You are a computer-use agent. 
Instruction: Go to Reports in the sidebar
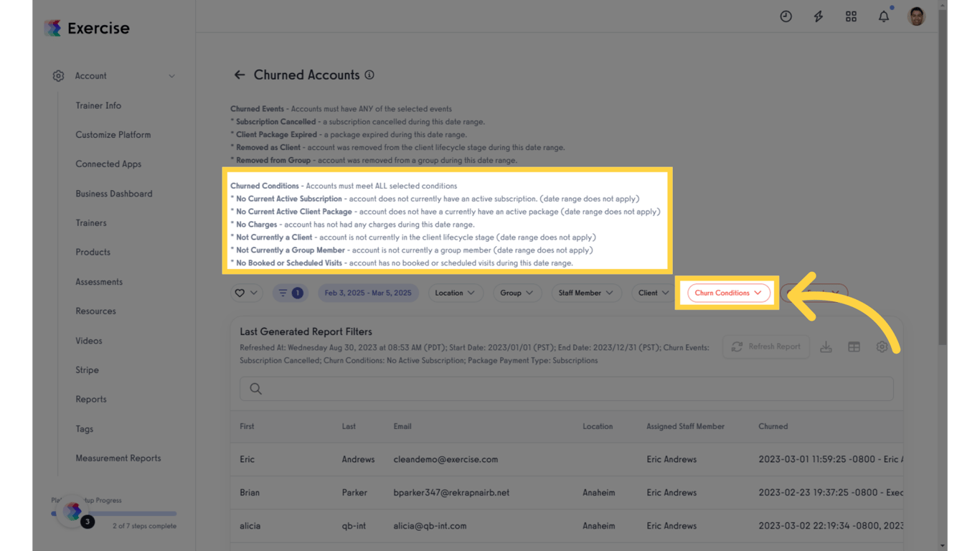coord(91,400)
